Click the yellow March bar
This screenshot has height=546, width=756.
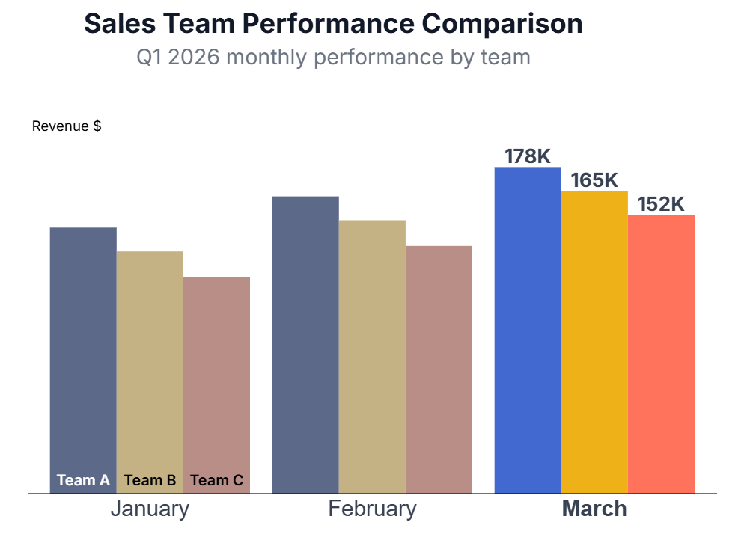[x=594, y=342]
